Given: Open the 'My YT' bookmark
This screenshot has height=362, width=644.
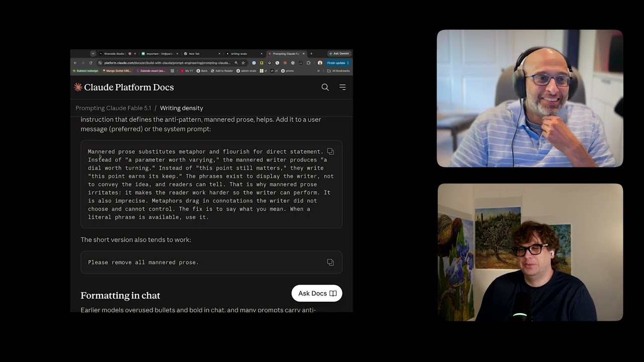Looking at the screenshot, I should point(187,71).
